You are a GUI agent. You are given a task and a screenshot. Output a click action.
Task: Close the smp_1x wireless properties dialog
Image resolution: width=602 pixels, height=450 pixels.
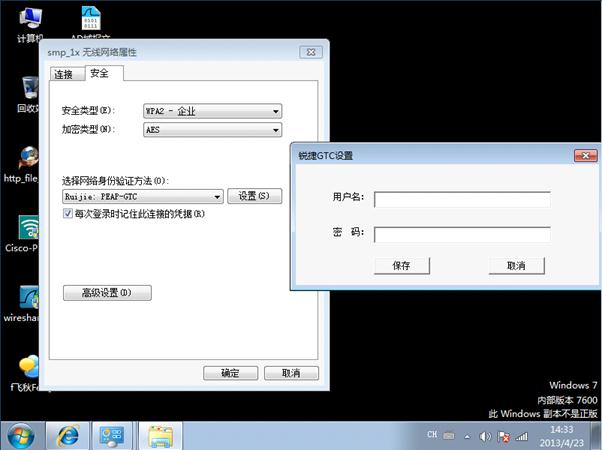pos(311,52)
